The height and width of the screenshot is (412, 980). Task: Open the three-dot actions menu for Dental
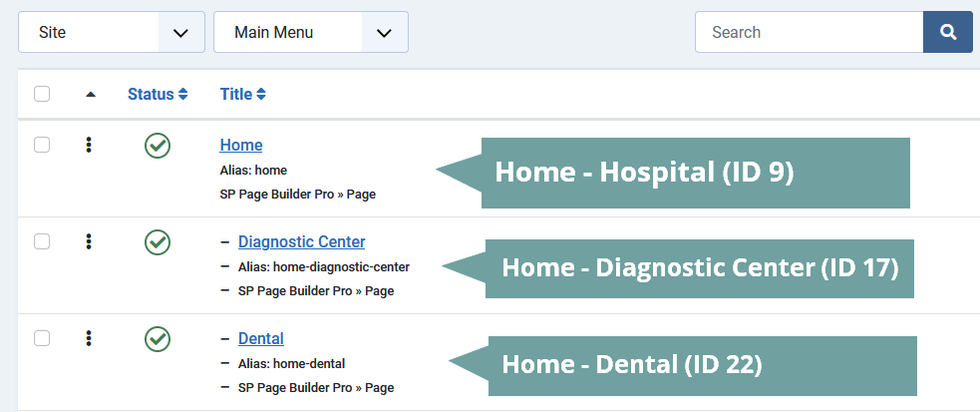[89, 338]
